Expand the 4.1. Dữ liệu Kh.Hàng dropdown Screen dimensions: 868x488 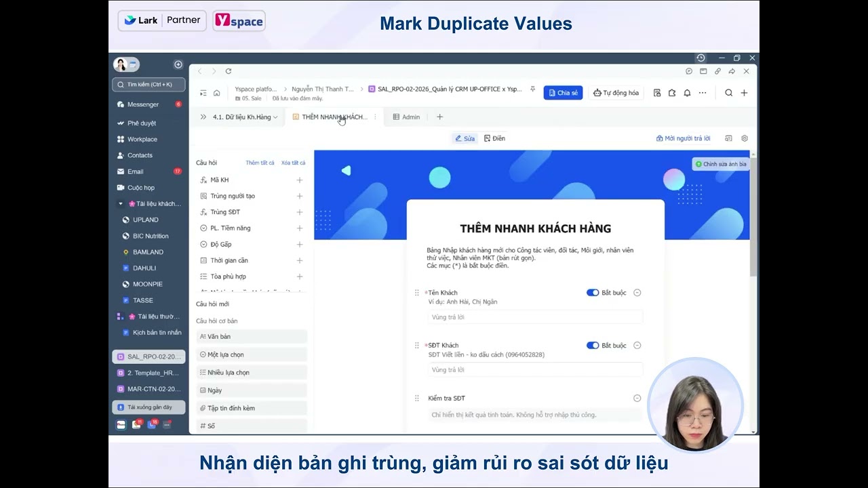pos(275,117)
